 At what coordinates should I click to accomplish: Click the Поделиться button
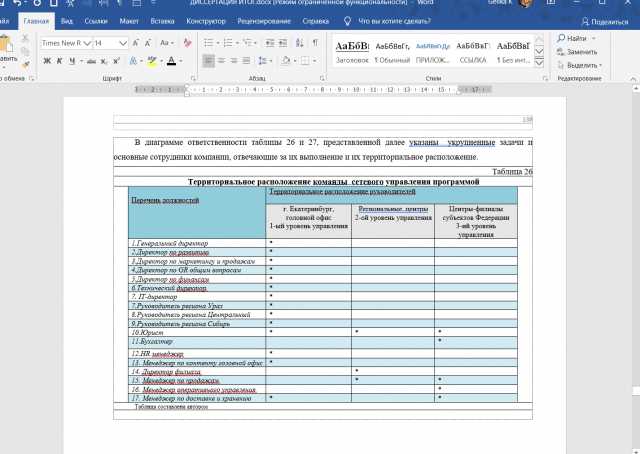point(605,22)
